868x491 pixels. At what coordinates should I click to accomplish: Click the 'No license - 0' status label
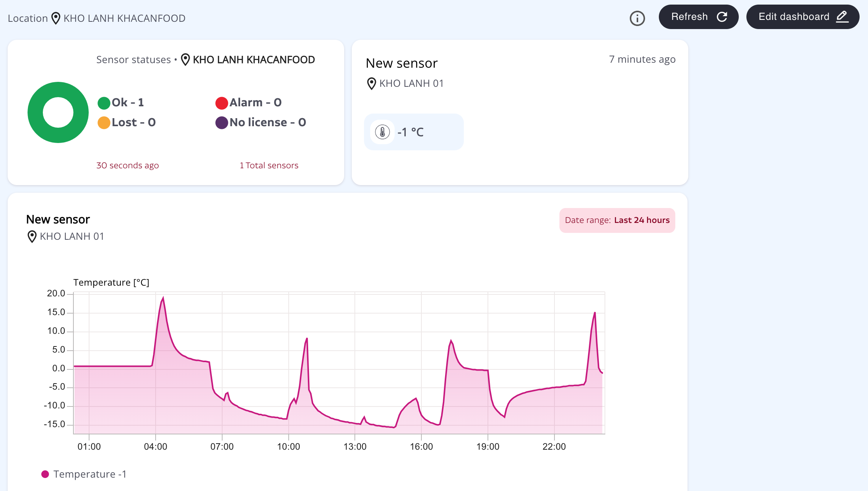(268, 122)
